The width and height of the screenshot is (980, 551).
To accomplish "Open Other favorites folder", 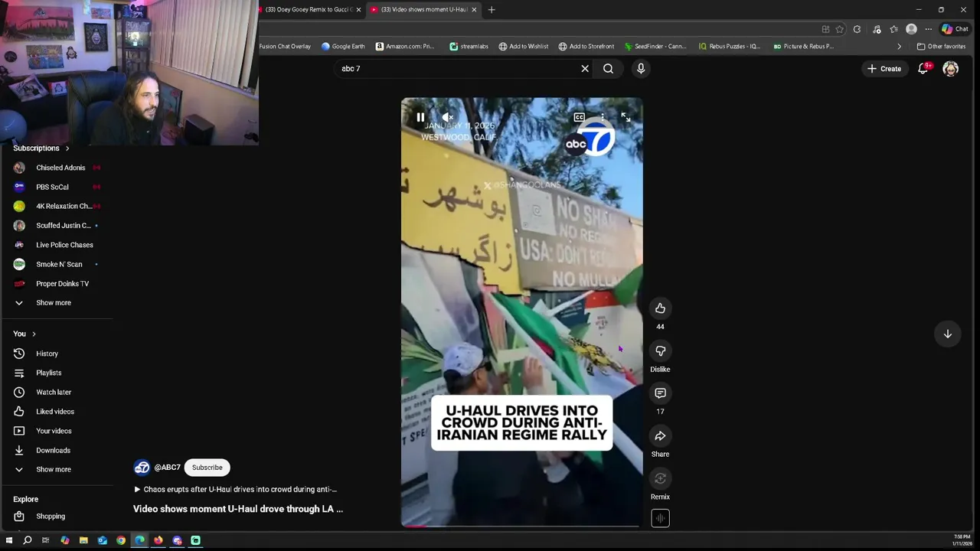I will (941, 47).
